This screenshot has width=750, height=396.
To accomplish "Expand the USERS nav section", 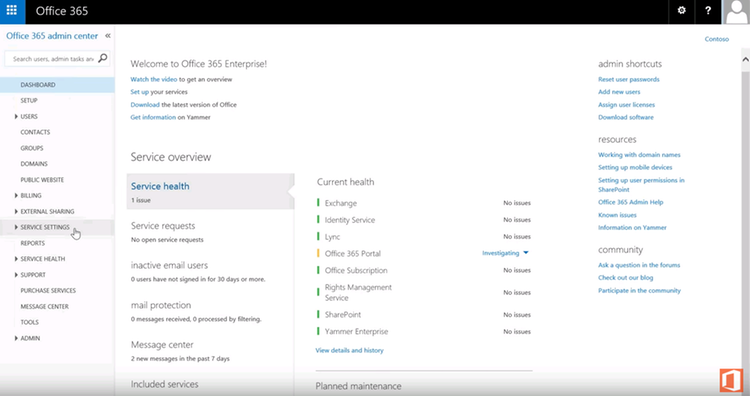I will coord(16,116).
